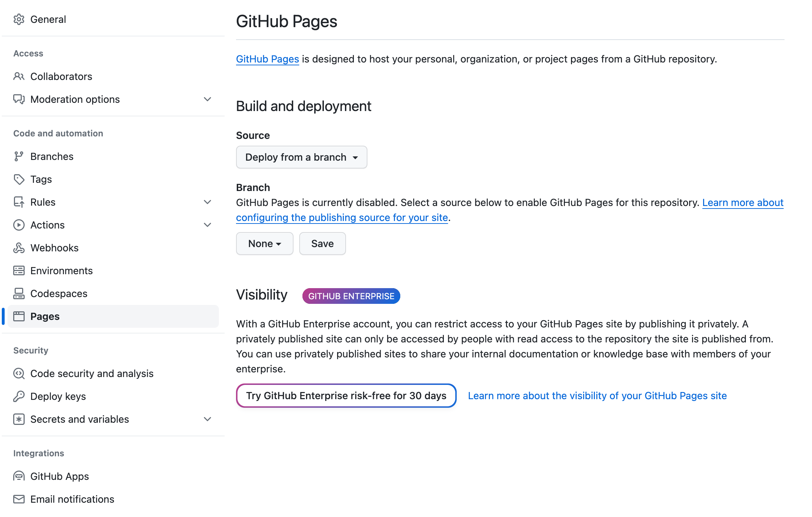Open the GitHub Pages documentation link
This screenshot has height=517, width=812.
tap(267, 59)
